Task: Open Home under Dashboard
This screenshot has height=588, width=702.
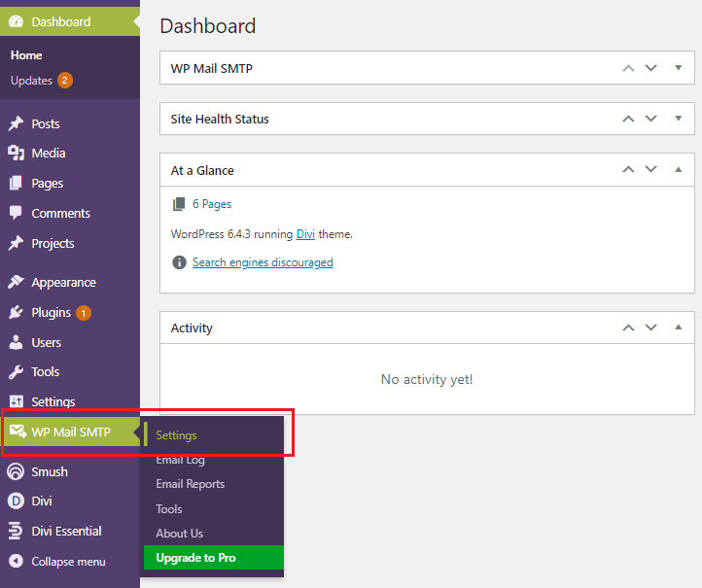Action: pos(26,55)
